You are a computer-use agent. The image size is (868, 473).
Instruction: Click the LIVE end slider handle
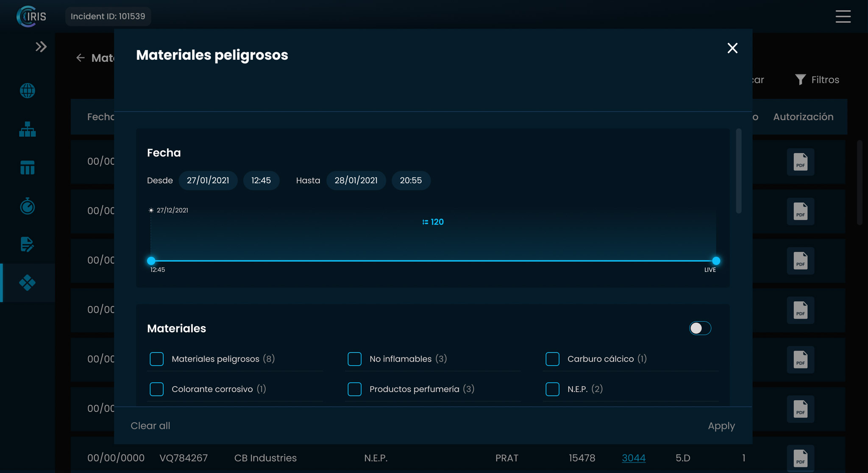pos(716,261)
